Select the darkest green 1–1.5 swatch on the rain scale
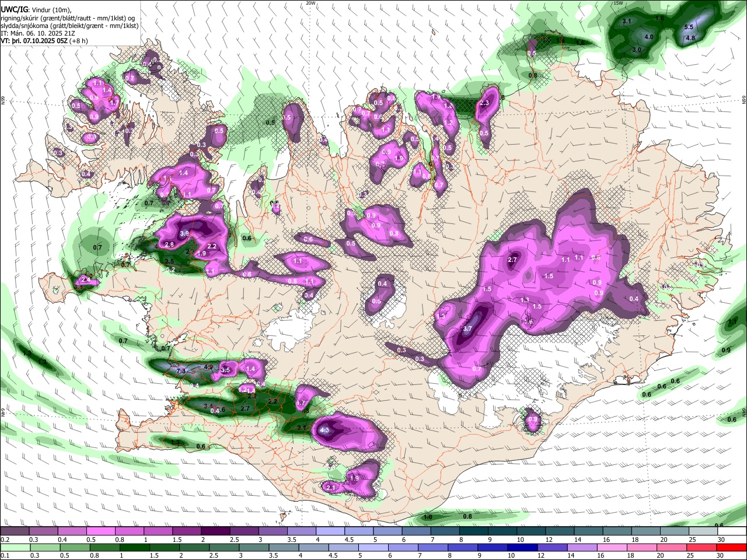This screenshot has width=747, height=560. (x=135, y=548)
